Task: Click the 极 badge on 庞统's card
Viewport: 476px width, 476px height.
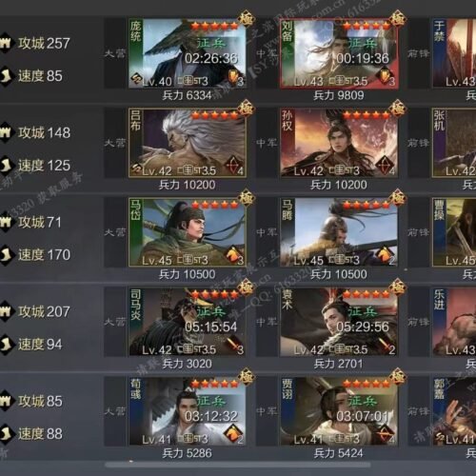Action: click(x=247, y=19)
